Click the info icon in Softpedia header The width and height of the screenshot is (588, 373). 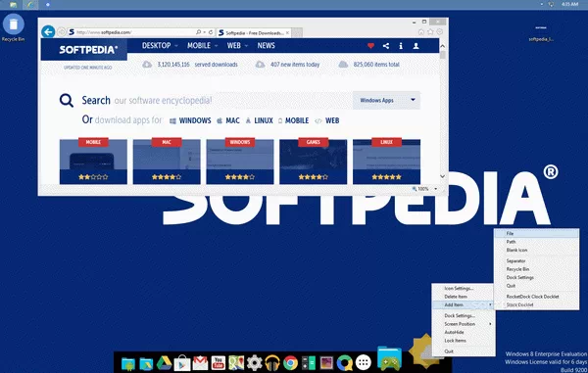click(401, 46)
